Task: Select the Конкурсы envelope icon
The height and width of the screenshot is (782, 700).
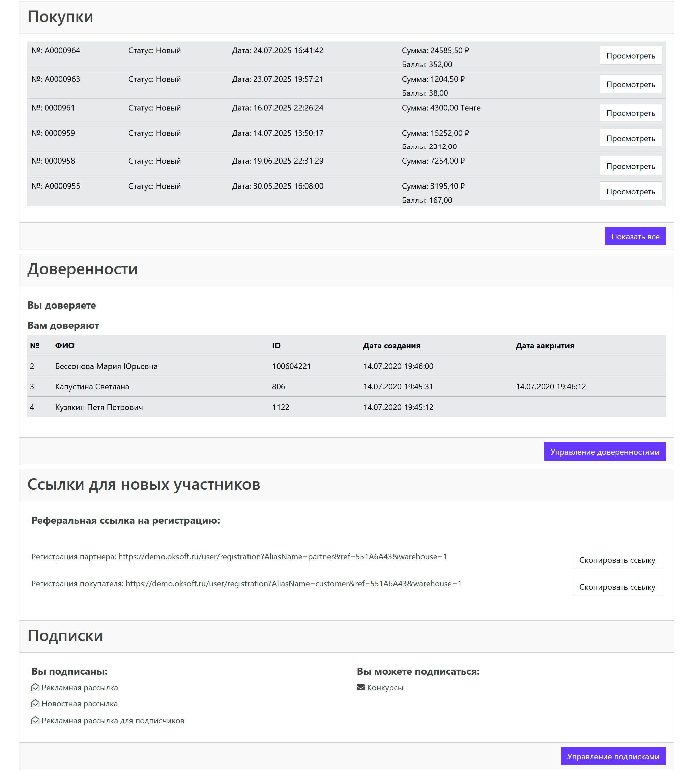Action: coord(360,688)
